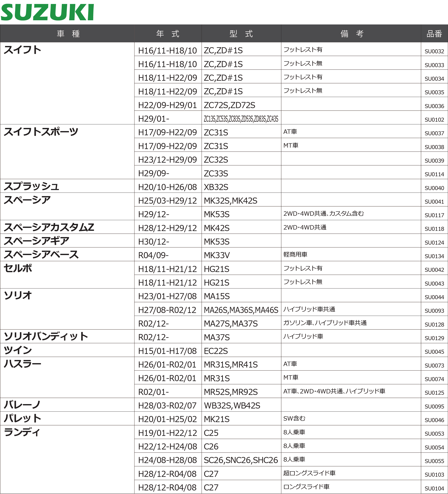448x494 pixels.
Task: Click the スイフトスポーツ model name
Action: coord(41,132)
